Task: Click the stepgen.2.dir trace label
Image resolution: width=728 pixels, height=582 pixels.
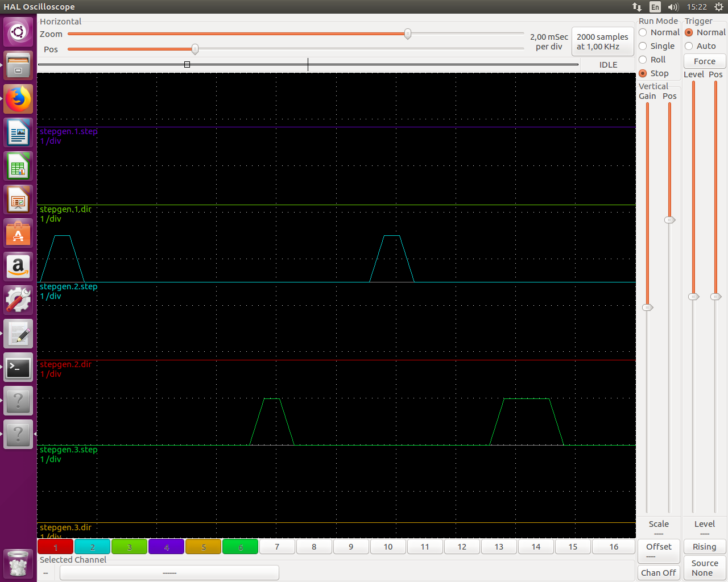Action: tap(65, 364)
